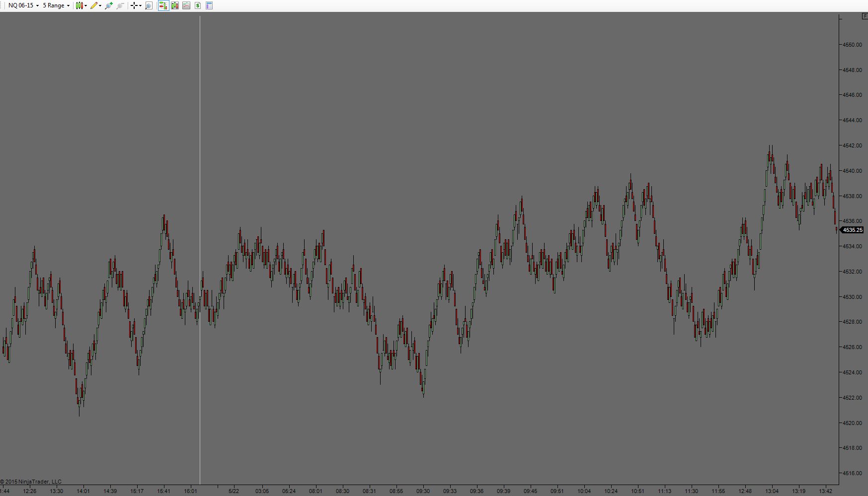Open the 5 Range interval dropdown

click(x=56, y=5)
